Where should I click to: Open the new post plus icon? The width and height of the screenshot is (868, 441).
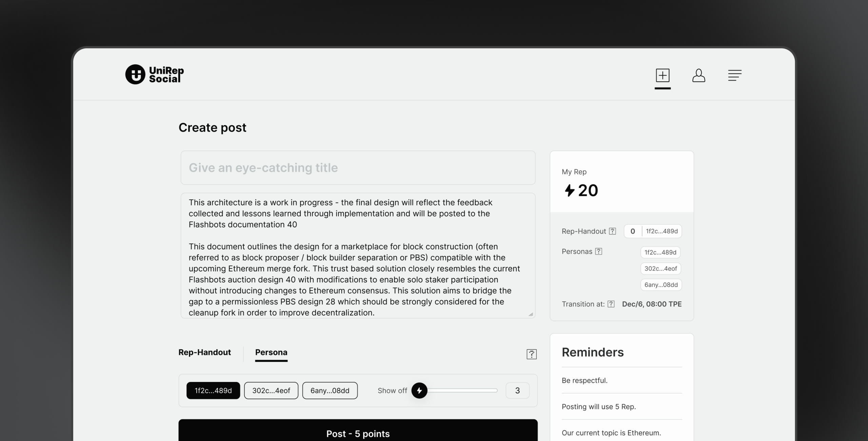[663, 75]
